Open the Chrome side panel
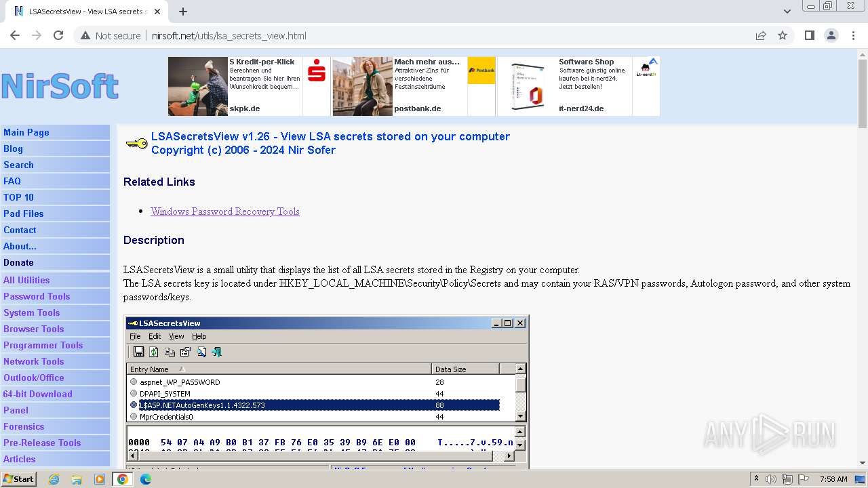 (x=809, y=36)
